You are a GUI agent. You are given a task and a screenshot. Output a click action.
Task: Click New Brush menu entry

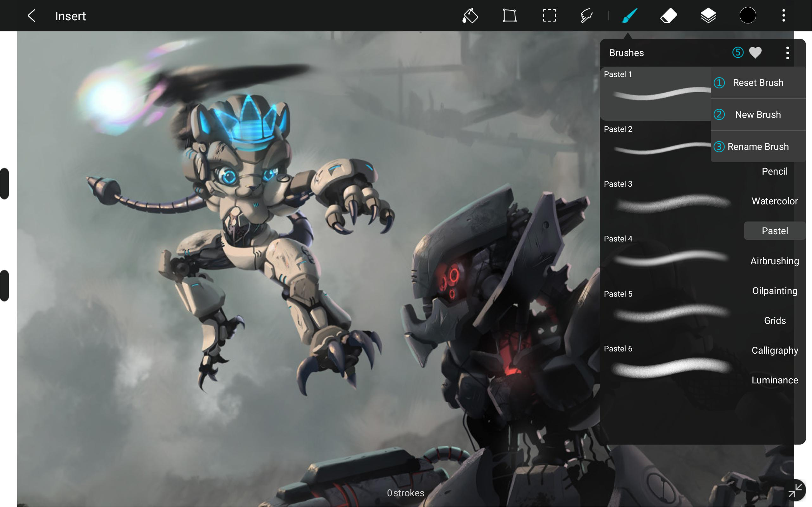click(x=758, y=115)
